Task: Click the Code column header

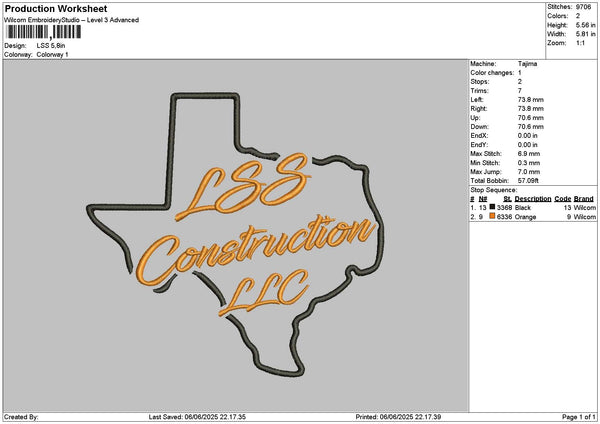Action: [x=562, y=199]
